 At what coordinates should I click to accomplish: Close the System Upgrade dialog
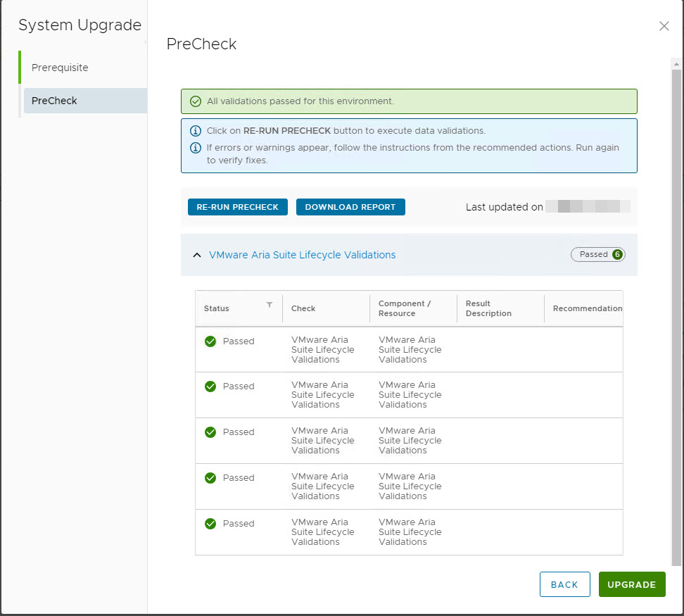[664, 26]
